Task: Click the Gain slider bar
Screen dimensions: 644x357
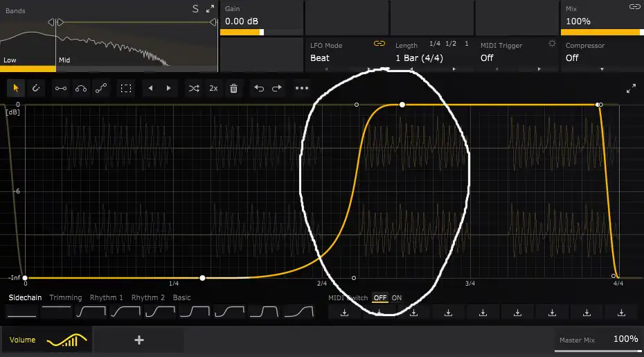Action: tap(262, 32)
